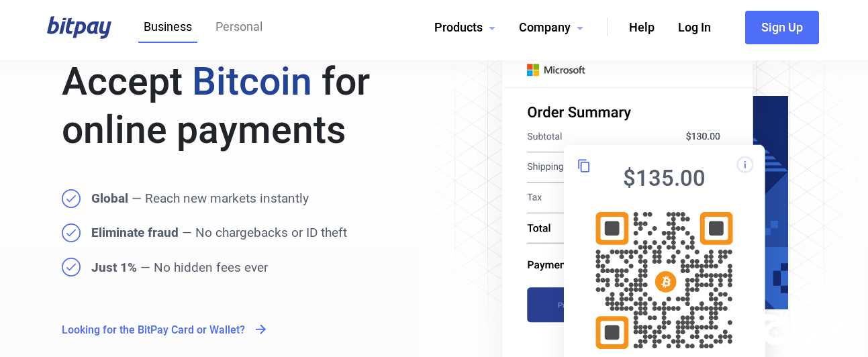This screenshot has height=357, width=868.
Task: Open the Log In page
Action: [x=694, y=28]
